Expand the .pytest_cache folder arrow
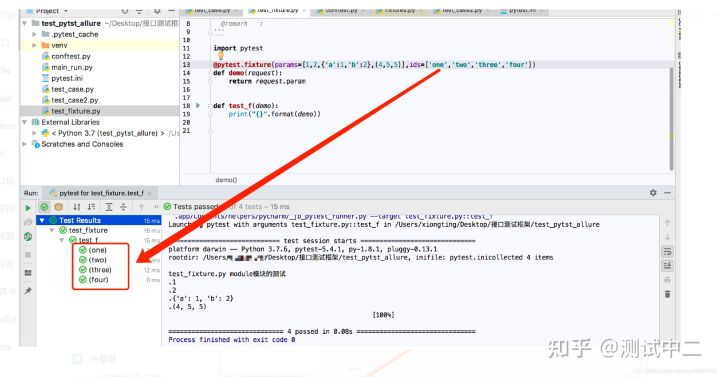Viewport: 720px width, 377px height. point(34,34)
